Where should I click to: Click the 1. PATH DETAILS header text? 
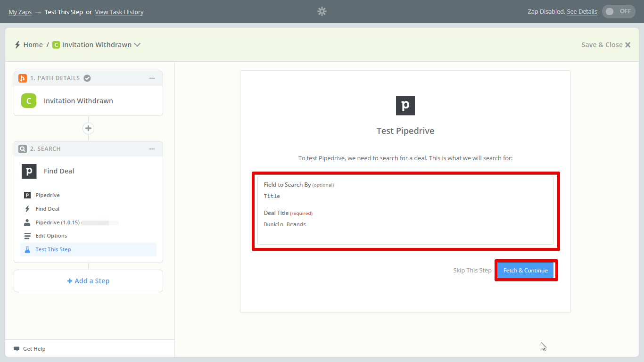click(x=55, y=78)
